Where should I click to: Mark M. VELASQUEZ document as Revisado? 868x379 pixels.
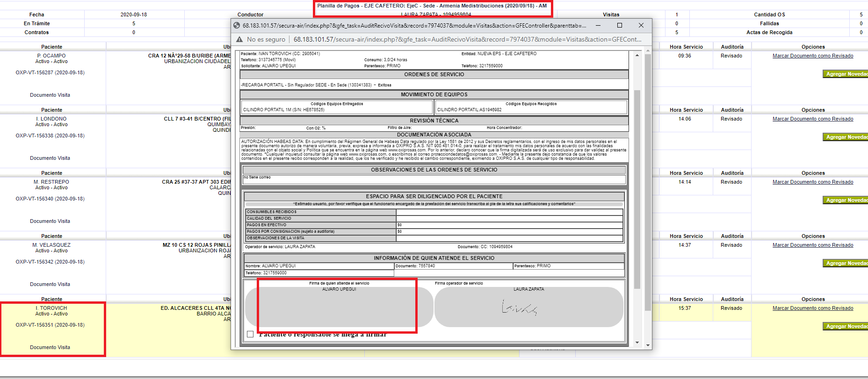click(x=813, y=245)
